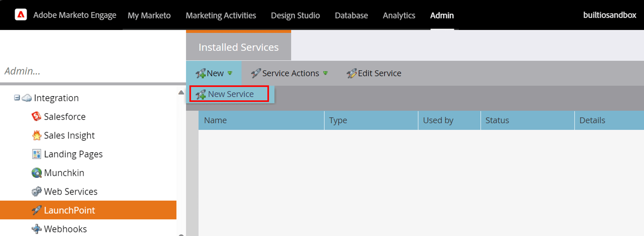Click the Webhooks icon
Screen dimensions: 644x236
pyautogui.click(x=37, y=229)
